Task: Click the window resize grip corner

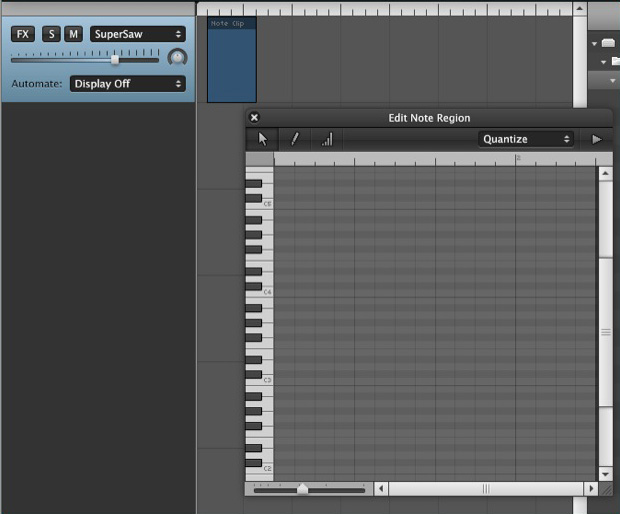Action: click(x=605, y=489)
